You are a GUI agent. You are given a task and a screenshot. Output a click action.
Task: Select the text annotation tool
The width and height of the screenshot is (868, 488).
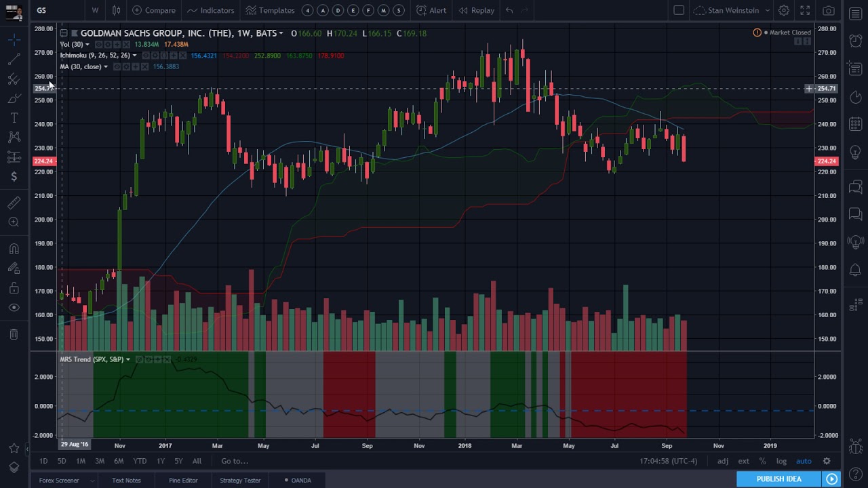point(14,118)
